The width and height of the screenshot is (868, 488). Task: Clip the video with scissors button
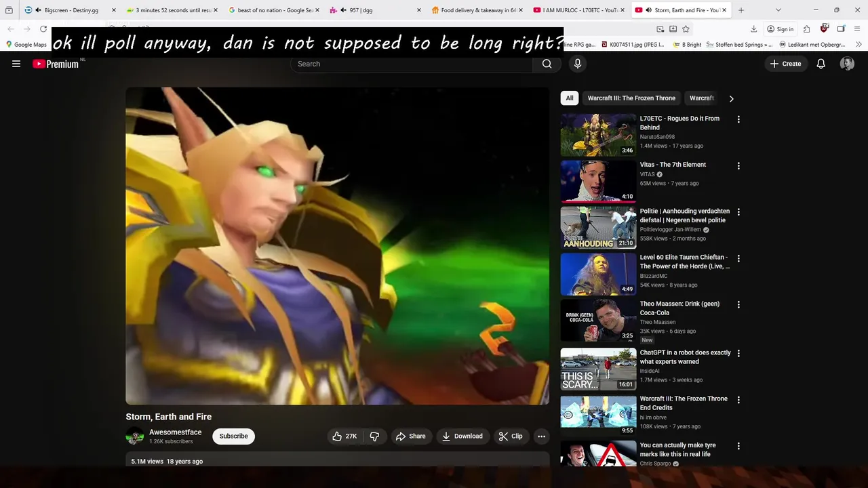click(511, 436)
